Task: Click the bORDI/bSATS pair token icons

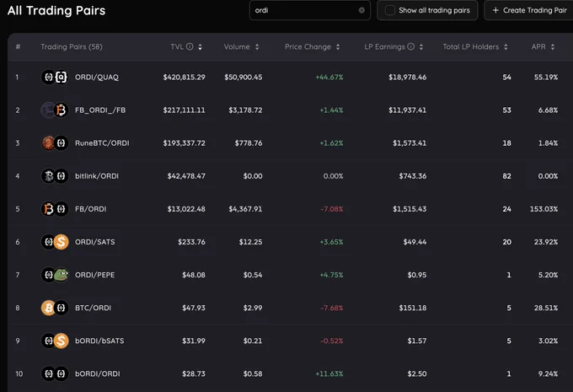Action: (55, 341)
